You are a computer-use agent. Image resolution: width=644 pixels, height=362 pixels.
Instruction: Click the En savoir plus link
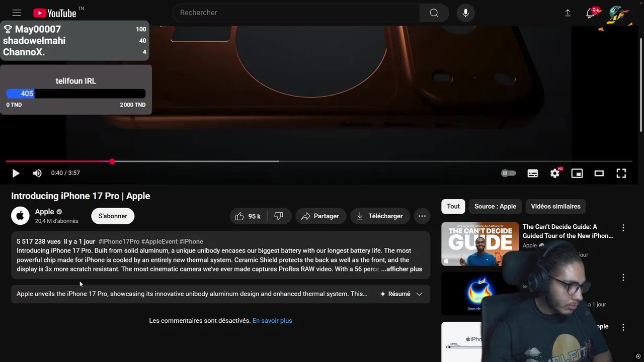point(272,321)
